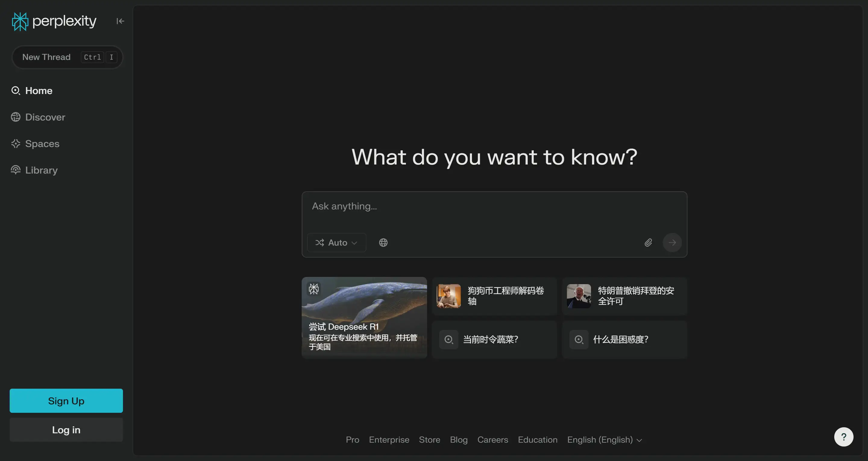Click the Spaces sparkle icon

15,143
